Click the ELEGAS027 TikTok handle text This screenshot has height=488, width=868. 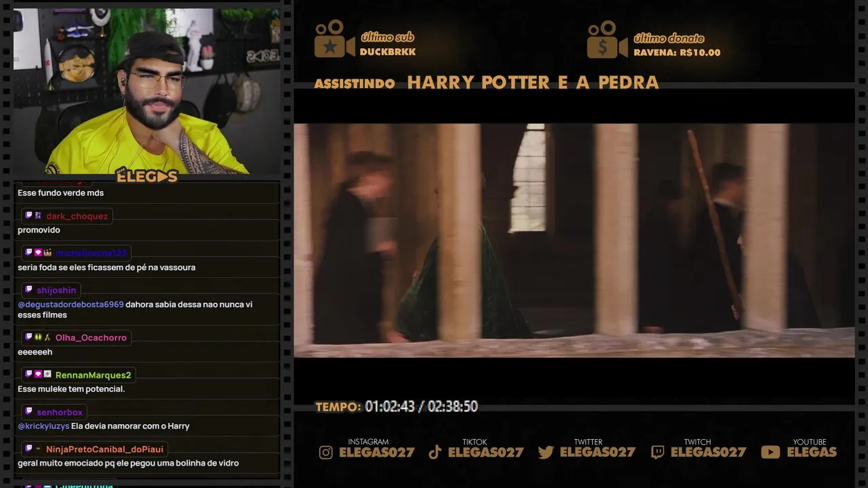pyautogui.click(x=486, y=452)
